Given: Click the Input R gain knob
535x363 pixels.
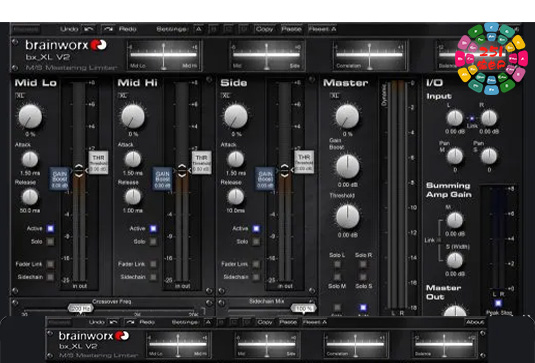Looking at the screenshot, I should coord(489,118).
